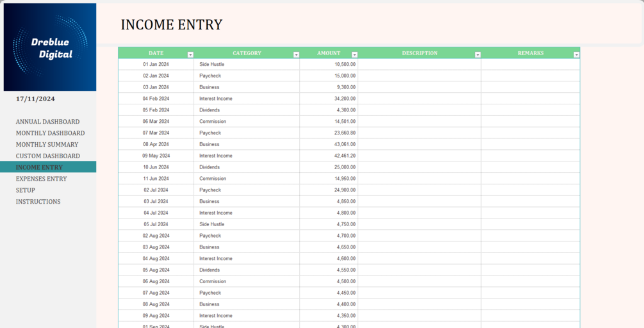Screen dimensions: 644x328
Task: Click the Paycheck category for 02 Jan 2024
Action: [247, 76]
